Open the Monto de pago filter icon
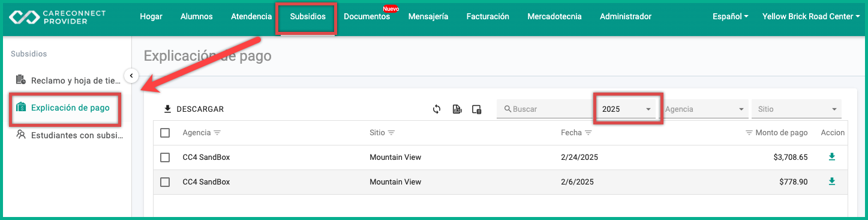 749,133
